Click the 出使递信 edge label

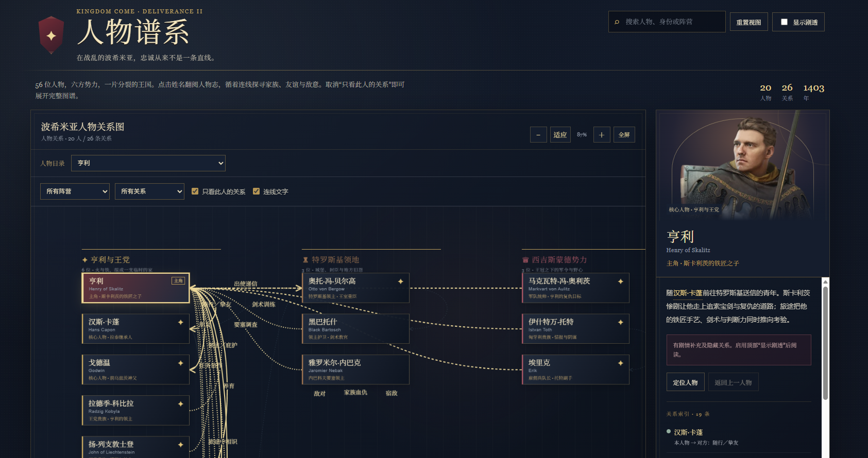(x=246, y=284)
